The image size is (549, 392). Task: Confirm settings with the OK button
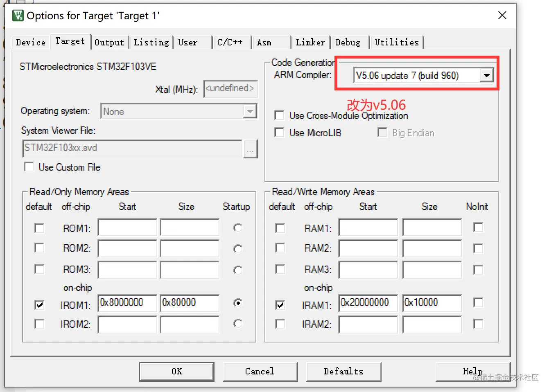tap(177, 372)
